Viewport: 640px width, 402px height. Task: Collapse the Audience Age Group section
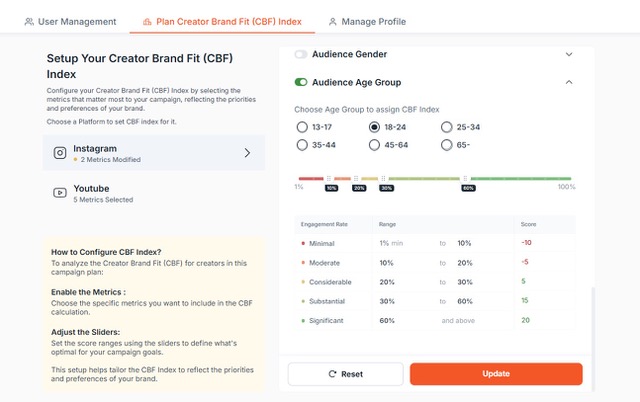[x=569, y=82]
